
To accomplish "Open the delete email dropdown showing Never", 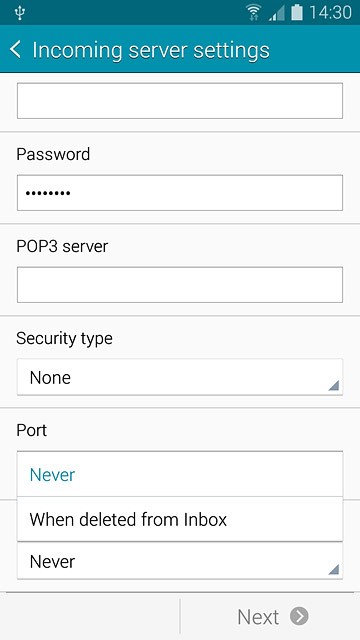I will 180,561.
